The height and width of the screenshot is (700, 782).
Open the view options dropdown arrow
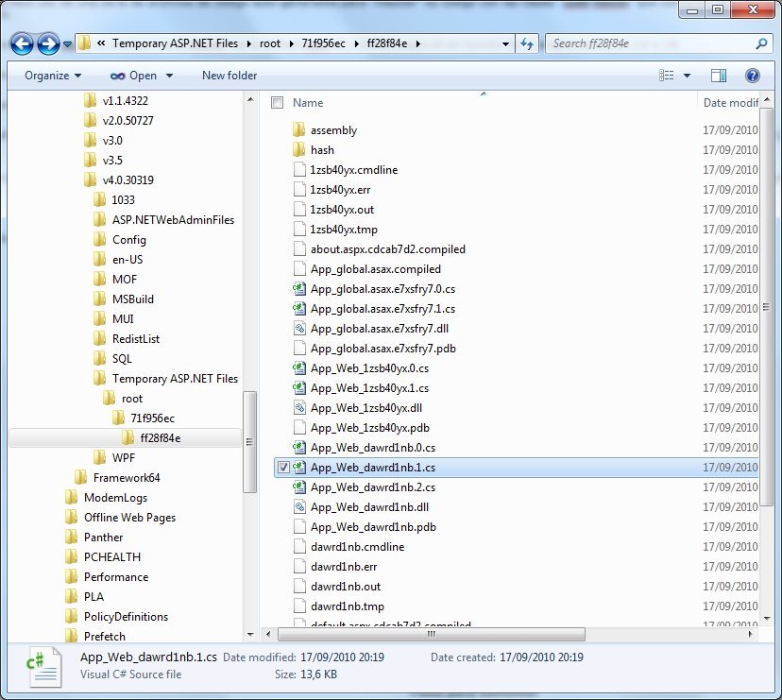tap(687, 76)
